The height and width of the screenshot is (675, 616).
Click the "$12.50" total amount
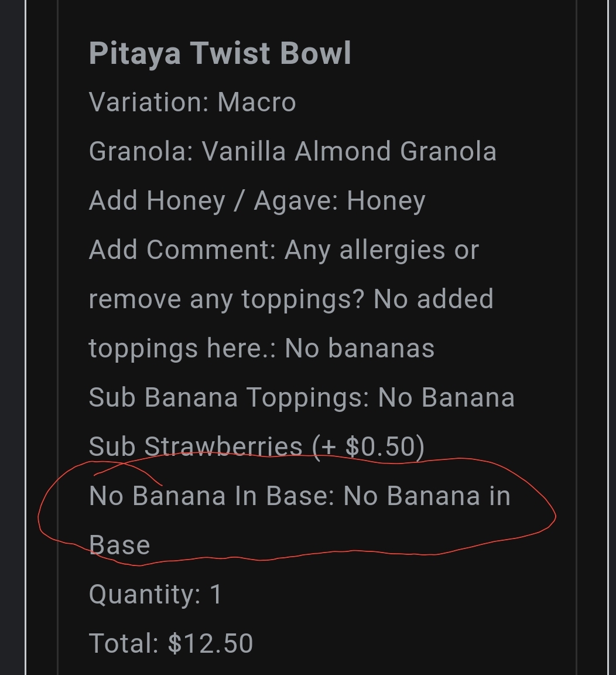[210, 643]
